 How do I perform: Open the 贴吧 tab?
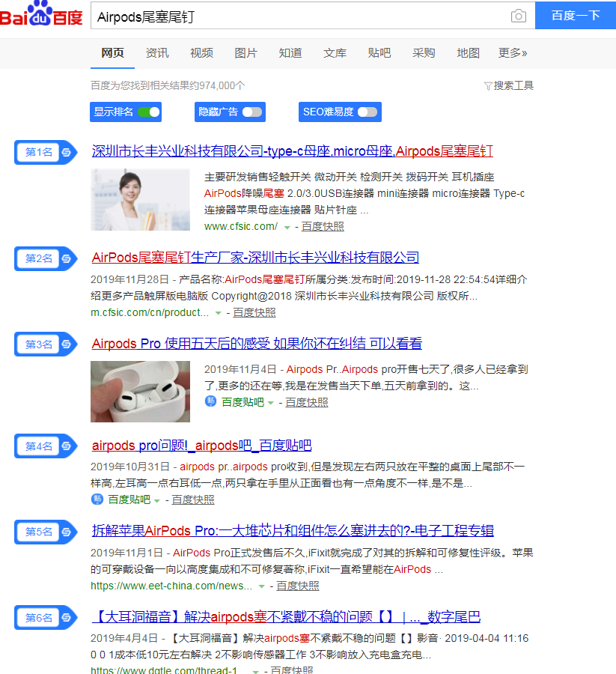[379, 53]
